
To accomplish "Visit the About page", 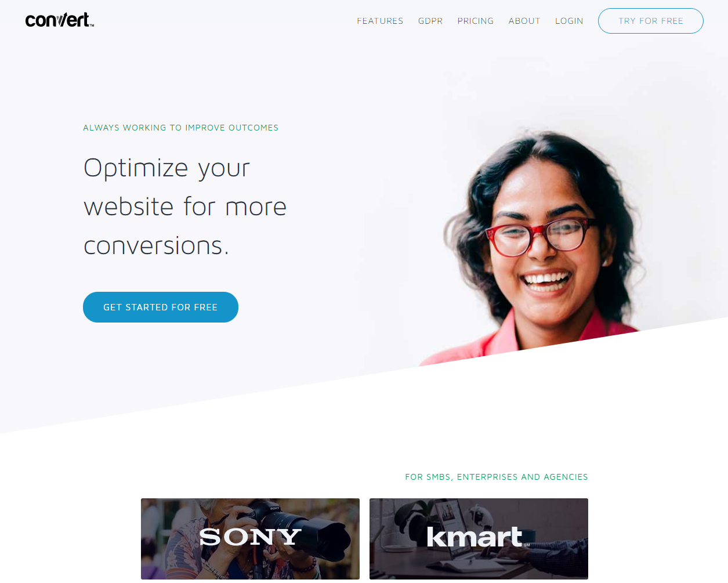I will (524, 21).
